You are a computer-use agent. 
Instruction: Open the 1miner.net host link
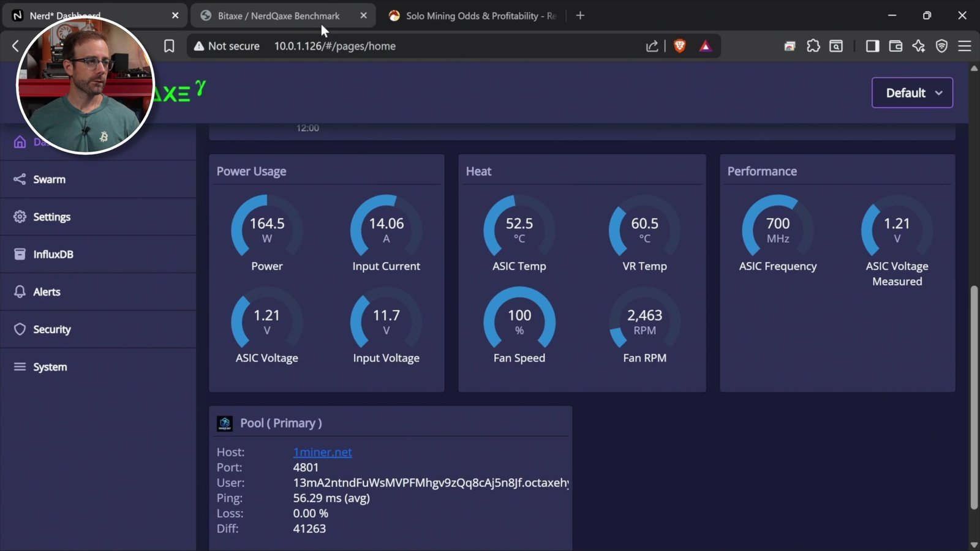[322, 452]
